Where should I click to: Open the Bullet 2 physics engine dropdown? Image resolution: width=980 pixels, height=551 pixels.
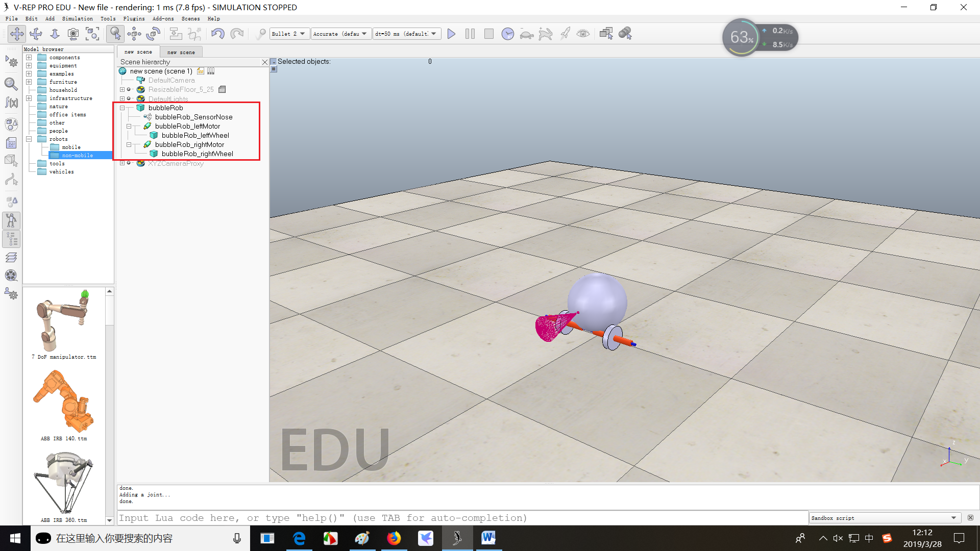pos(289,34)
